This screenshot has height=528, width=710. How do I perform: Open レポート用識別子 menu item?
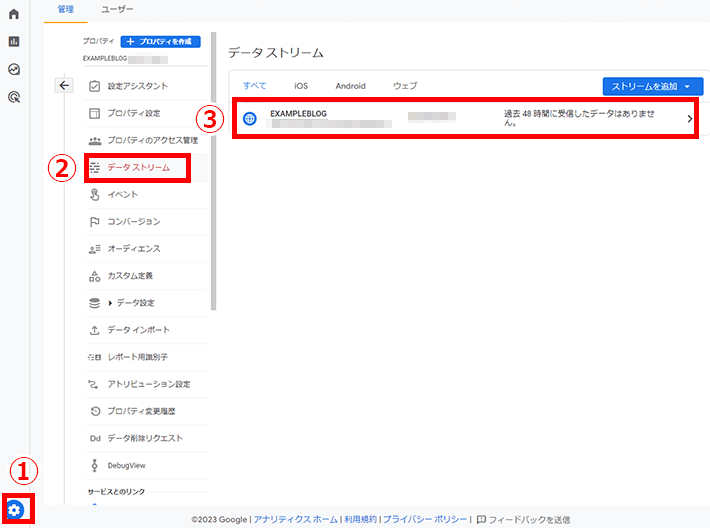[146, 357]
